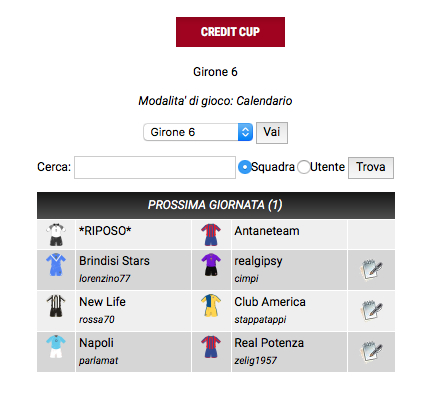Viewport: 445px width, 395px height.
Task: Click New Life striped jersey icon
Action: tap(56, 305)
